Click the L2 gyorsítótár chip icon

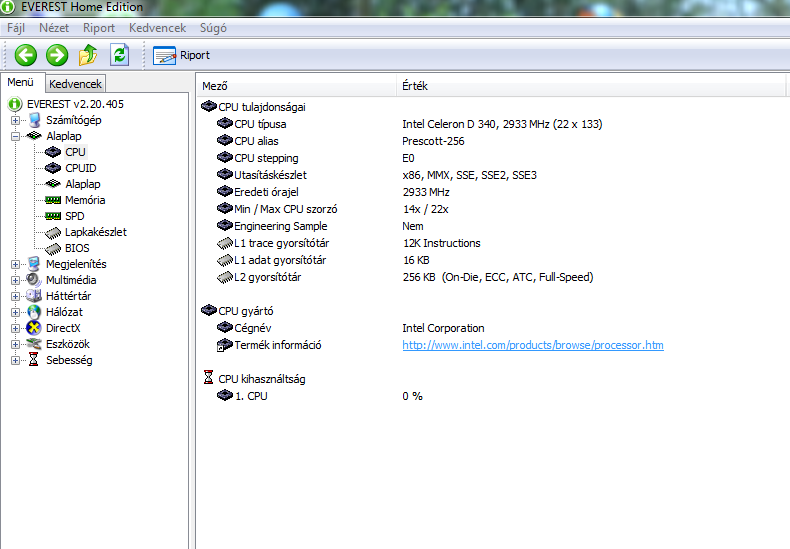pos(225,278)
